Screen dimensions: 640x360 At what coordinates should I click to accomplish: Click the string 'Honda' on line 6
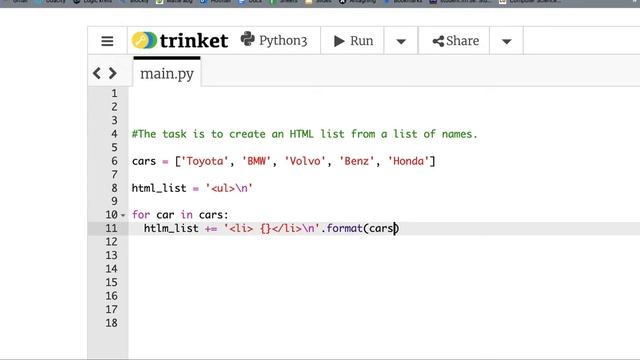click(x=408, y=161)
